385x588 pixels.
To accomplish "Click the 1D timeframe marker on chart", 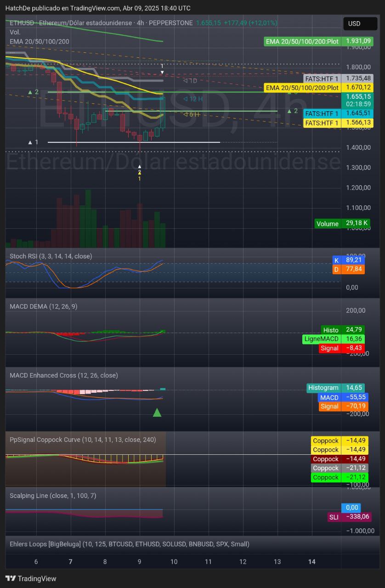I will [x=190, y=81].
